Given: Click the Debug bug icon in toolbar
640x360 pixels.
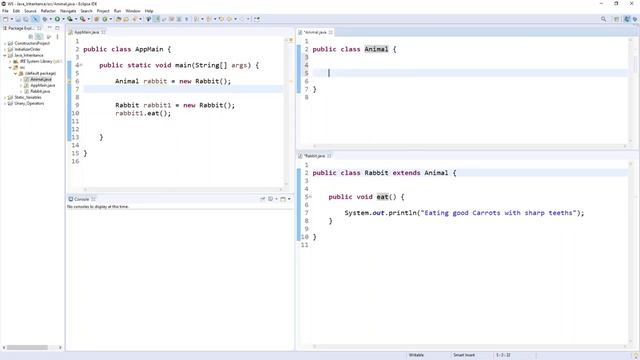Looking at the screenshot, I should click(x=45, y=19).
